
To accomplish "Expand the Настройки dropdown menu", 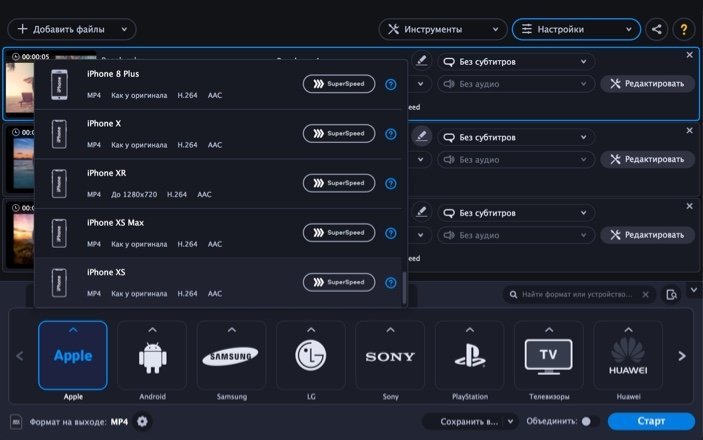I will (x=575, y=29).
